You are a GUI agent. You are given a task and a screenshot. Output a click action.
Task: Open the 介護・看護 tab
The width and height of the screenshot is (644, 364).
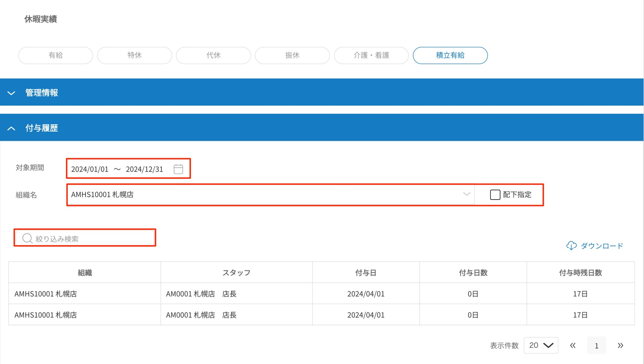click(x=371, y=55)
